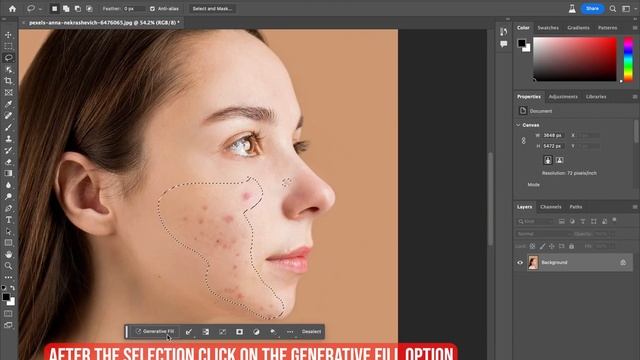Select the Brush tool
Screen dimensions: 640x360
(8, 127)
